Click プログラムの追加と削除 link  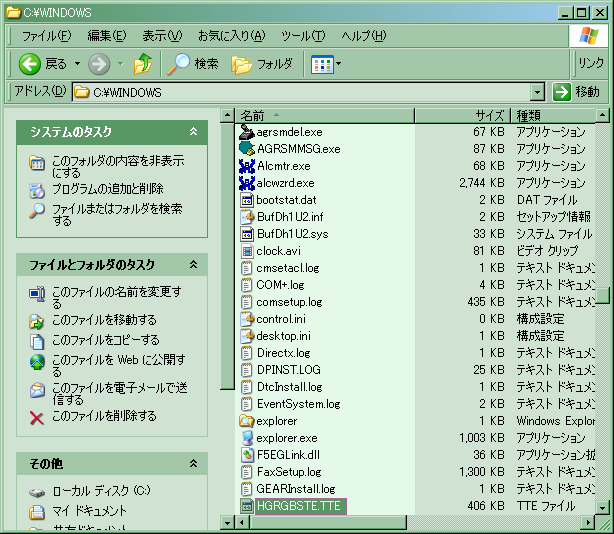point(108,189)
